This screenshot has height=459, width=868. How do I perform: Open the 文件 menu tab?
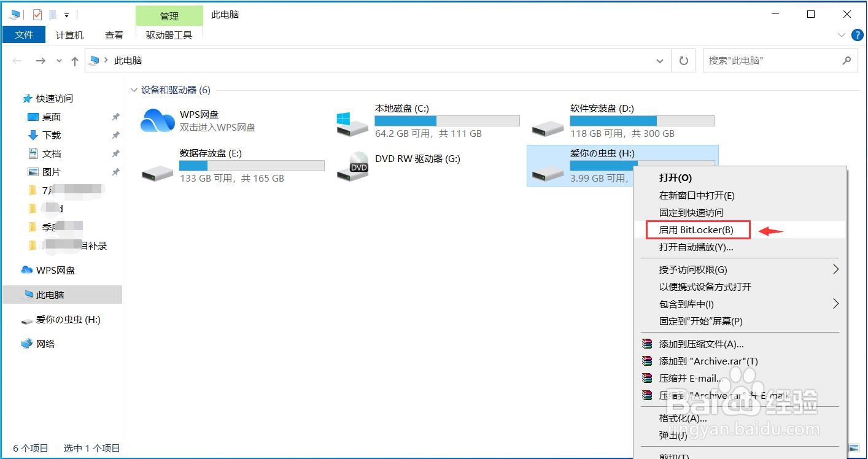click(x=24, y=34)
